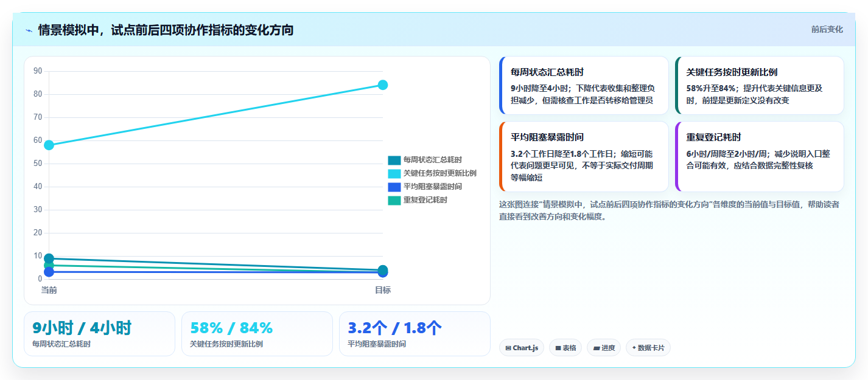Viewport: 868px width, 380px height.
Task: Click the 前后变化 badge in header
Action: [827, 29]
